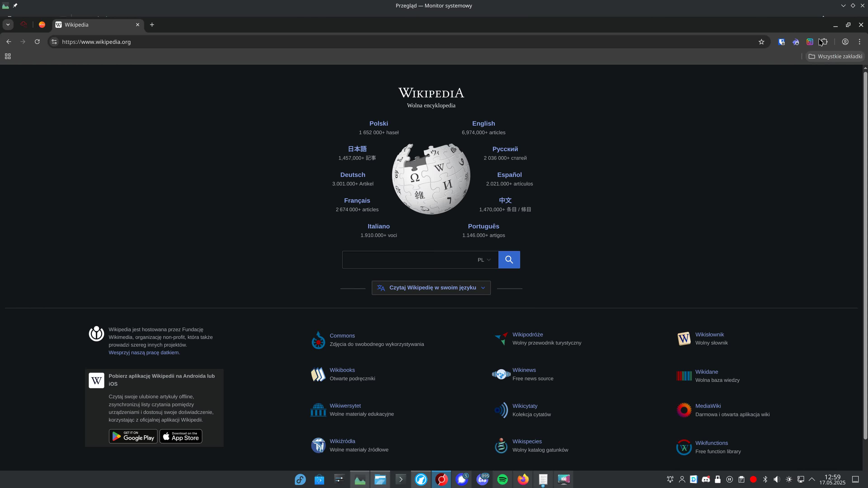Viewport: 868px width, 488px height.
Task: Toggle Bluetooth from the system tray icon
Action: 765,479
